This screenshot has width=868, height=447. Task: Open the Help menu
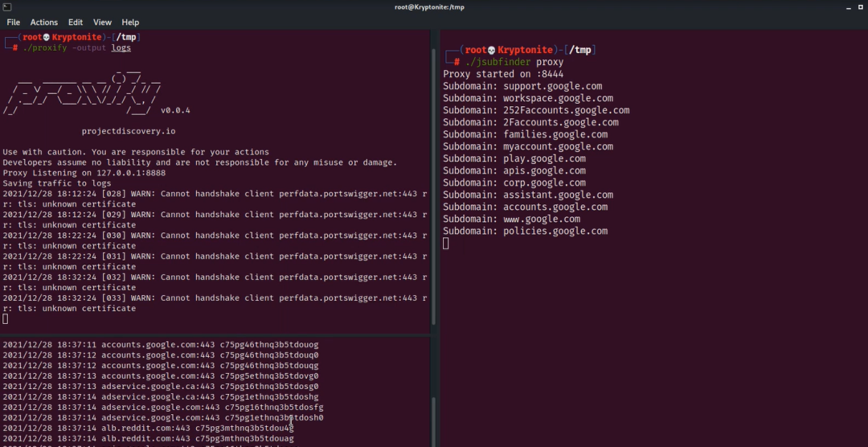pos(130,23)
